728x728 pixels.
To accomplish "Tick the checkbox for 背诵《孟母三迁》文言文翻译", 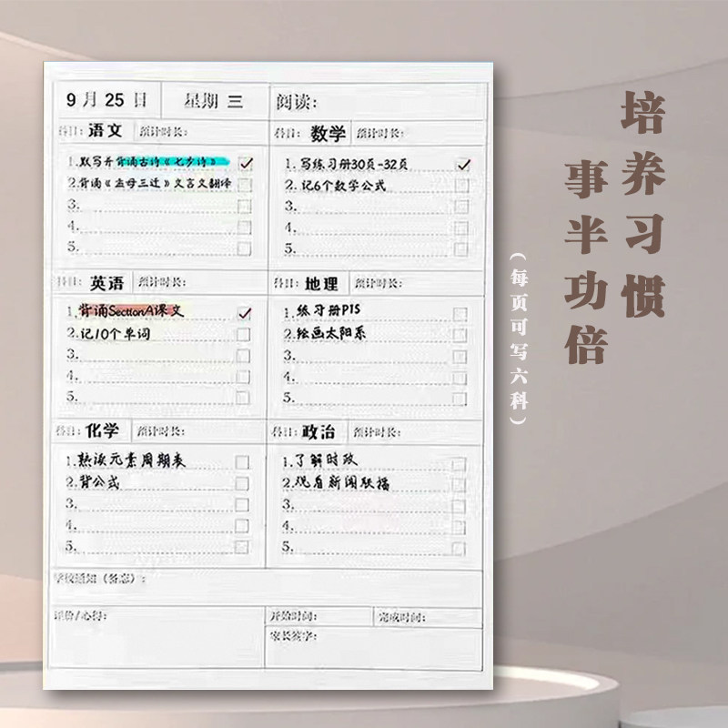I will pos(245,185).
